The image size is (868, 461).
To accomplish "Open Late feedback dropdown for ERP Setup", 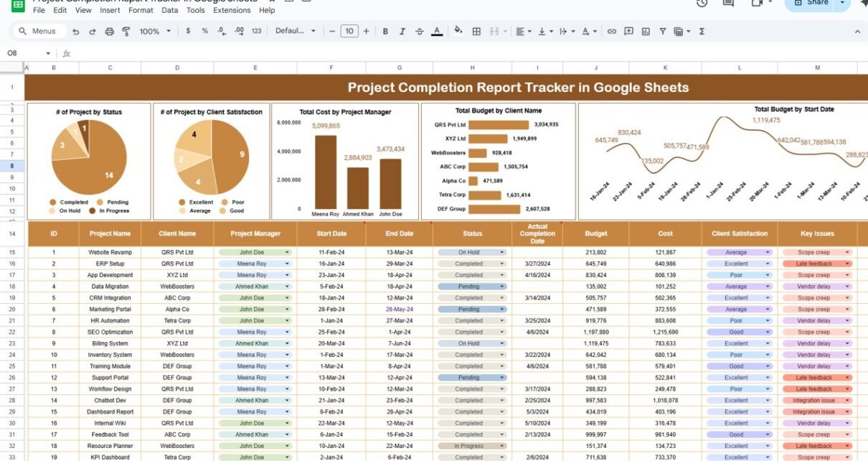I will tap(847, 264).
